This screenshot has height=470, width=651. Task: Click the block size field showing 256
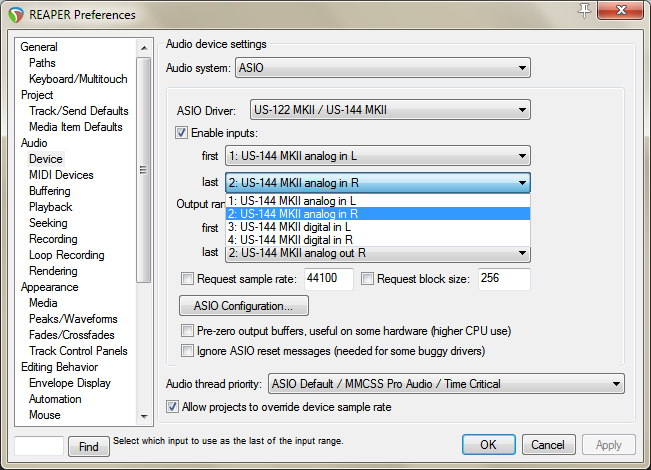click(x=504, y=279)
